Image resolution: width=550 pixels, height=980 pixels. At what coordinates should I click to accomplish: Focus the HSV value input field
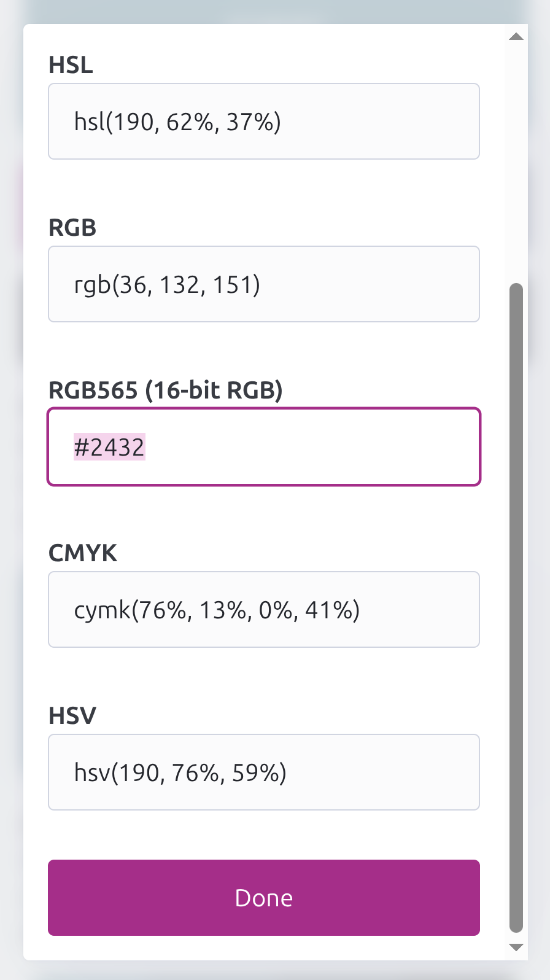click(x=264, y=772)
